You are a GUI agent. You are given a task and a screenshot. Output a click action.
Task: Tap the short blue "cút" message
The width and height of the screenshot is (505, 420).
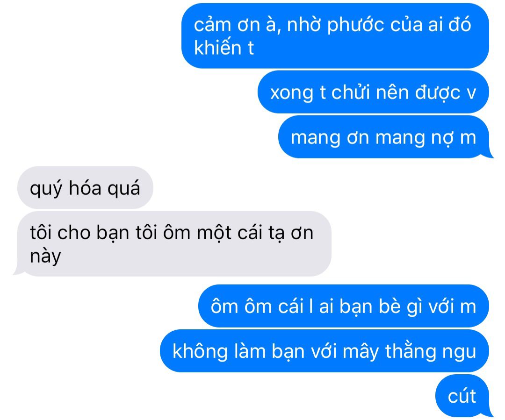click(463, 396)
